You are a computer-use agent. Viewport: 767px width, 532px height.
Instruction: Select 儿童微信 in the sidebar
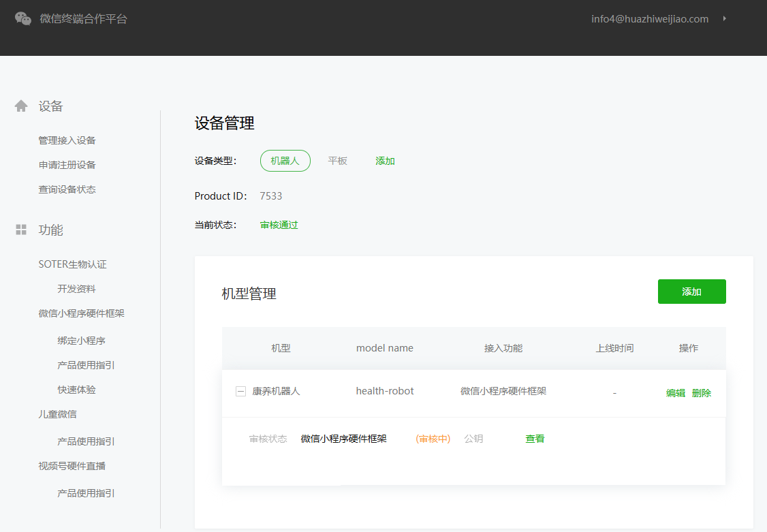(57, 413)
